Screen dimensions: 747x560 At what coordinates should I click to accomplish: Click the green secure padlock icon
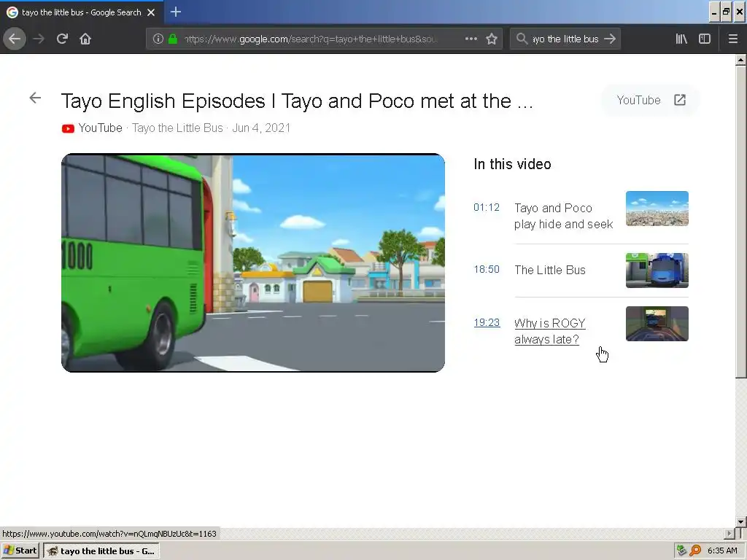[173, 39]
